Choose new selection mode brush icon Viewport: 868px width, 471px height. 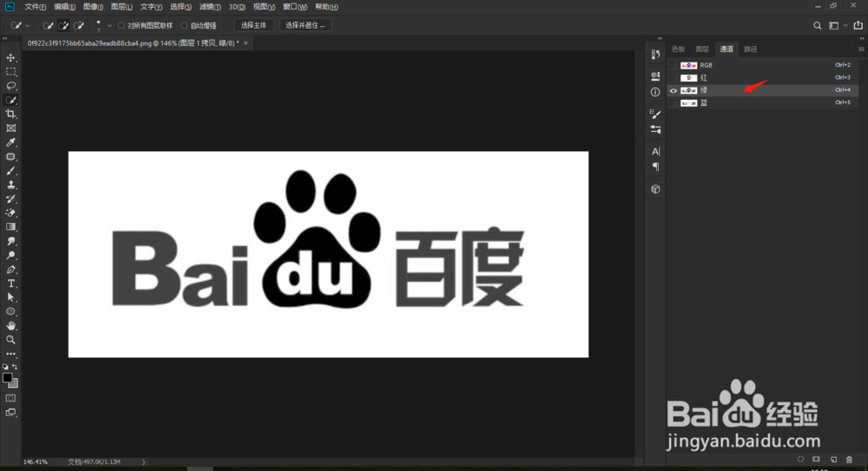pos(48,25)
